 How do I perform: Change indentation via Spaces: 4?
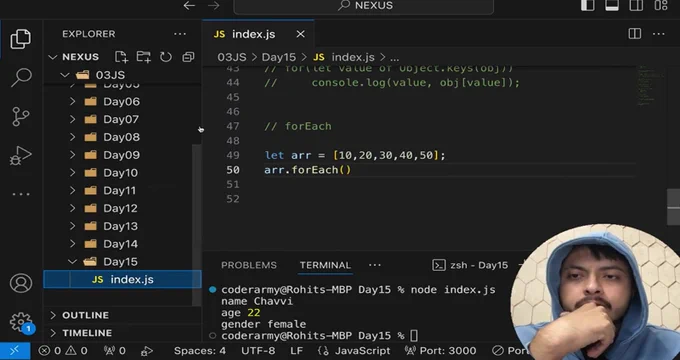(200, 350)
